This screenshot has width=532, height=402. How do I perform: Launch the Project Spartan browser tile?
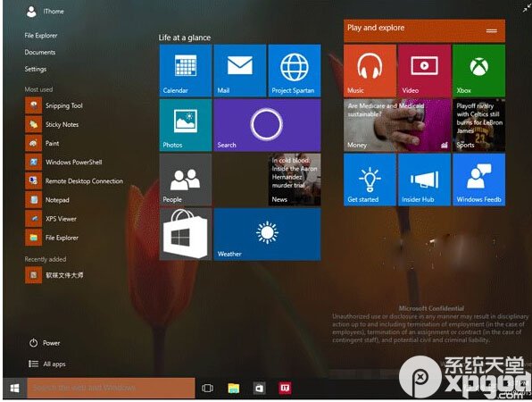[295, 71]
